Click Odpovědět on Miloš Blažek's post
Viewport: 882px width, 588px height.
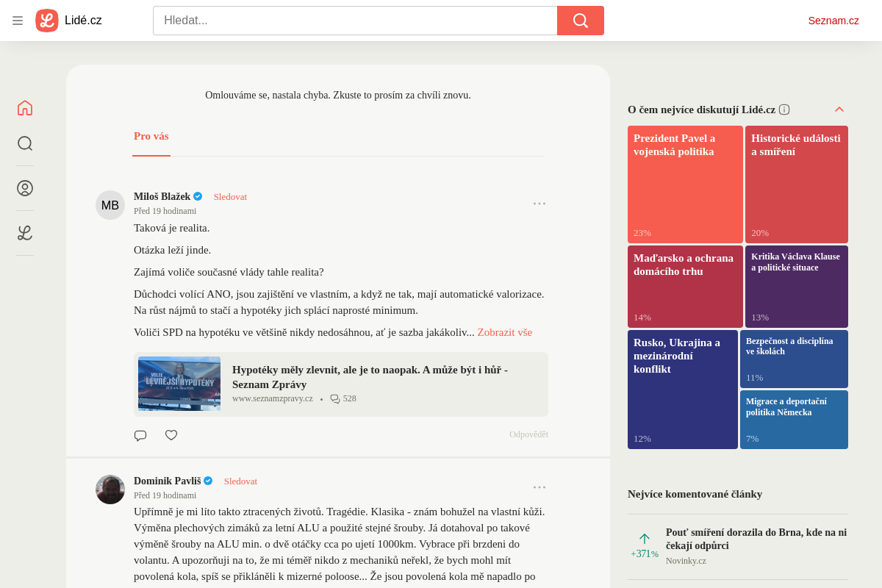[528, 434]
